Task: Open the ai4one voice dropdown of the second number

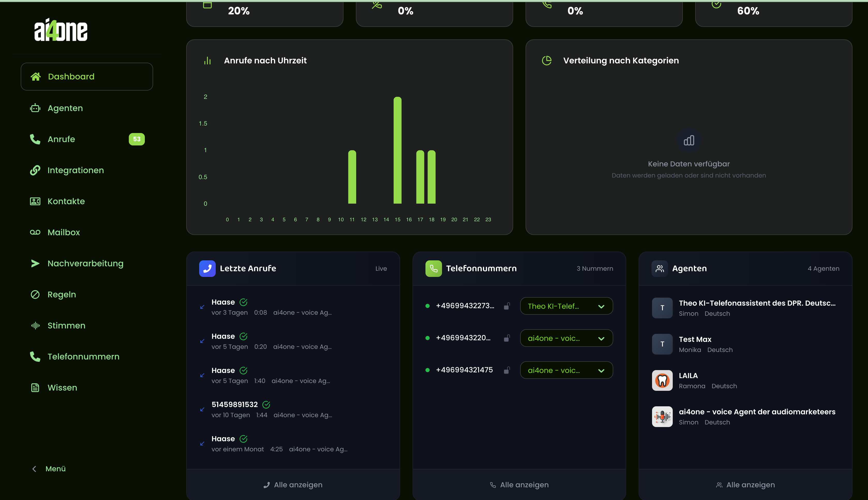Action: click(566, 338)
